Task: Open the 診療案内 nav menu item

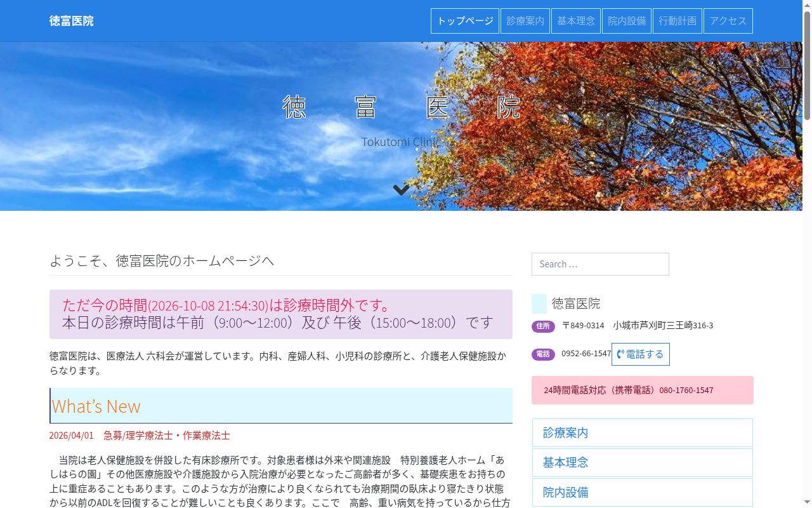Action: 525,21
